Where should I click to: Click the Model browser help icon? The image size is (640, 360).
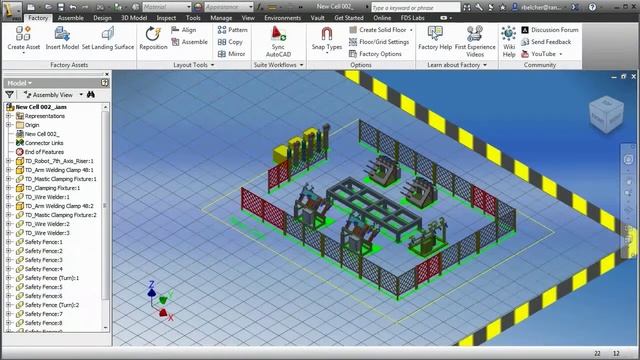[104, 83]
